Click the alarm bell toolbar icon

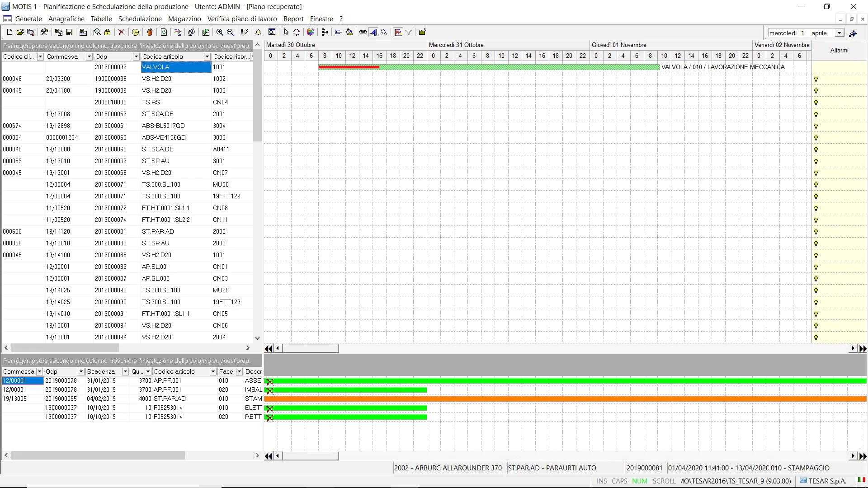click(x=258, y=32)
